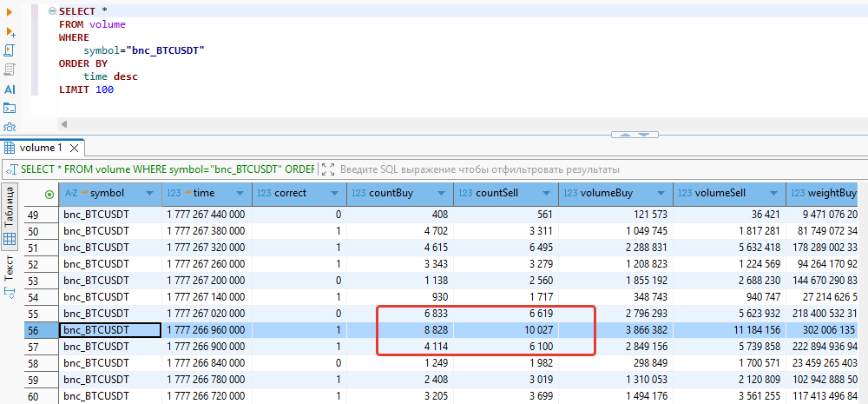
Task: Close the volume 1 result tab
Action: [x=74, y=149]
